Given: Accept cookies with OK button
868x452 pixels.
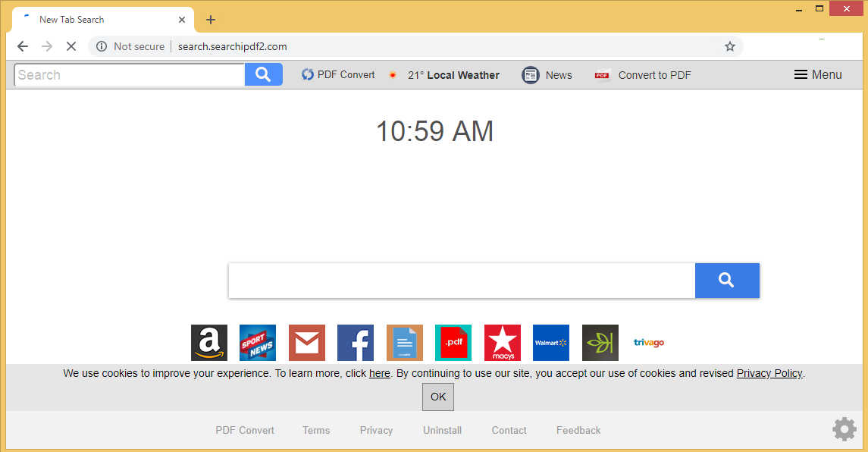Looking at the screenshot, I should (438, 397).
